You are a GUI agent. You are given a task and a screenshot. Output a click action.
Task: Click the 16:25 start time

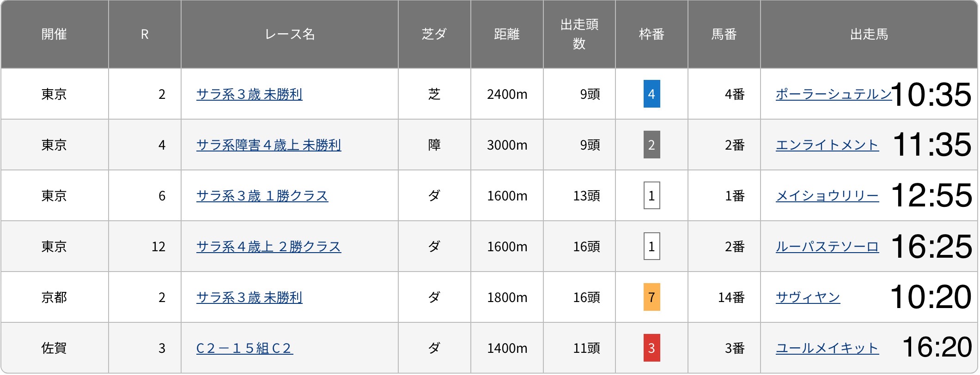[931, 247]
